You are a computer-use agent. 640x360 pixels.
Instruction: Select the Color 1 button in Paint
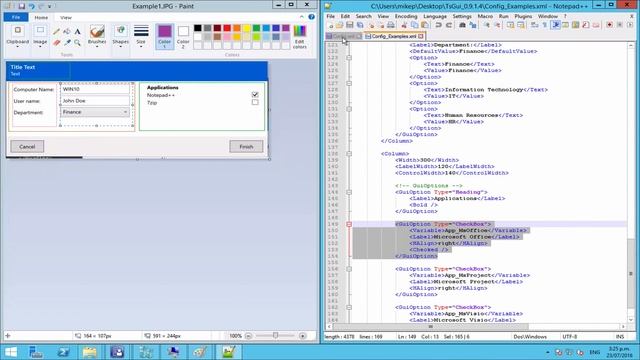(164, 37)
